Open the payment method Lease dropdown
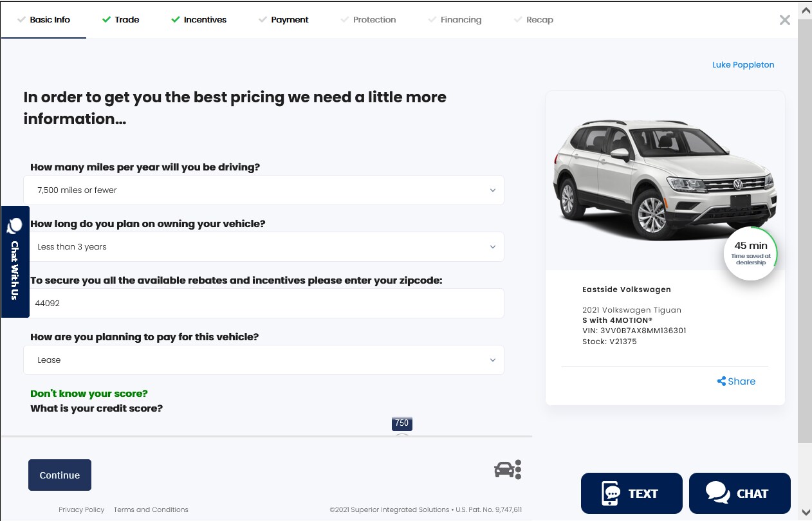 (264, 360)
